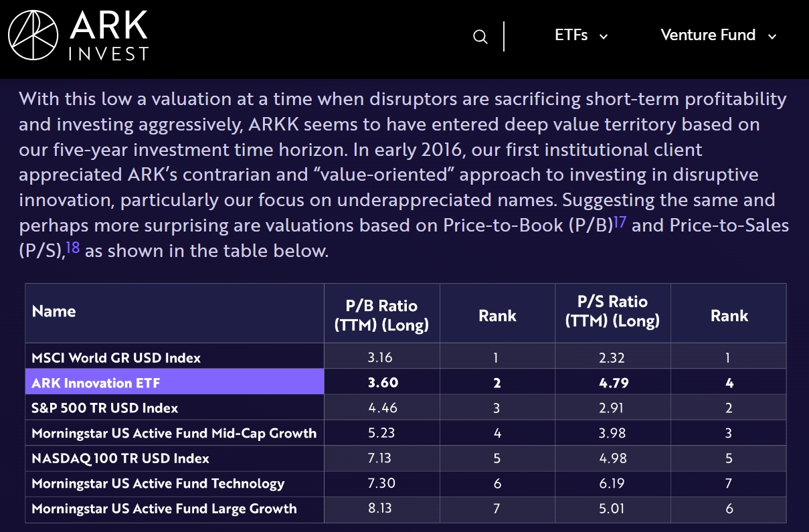Click the Name column header
The width and height of the screenshot is (809, 532).
point(54,311)
